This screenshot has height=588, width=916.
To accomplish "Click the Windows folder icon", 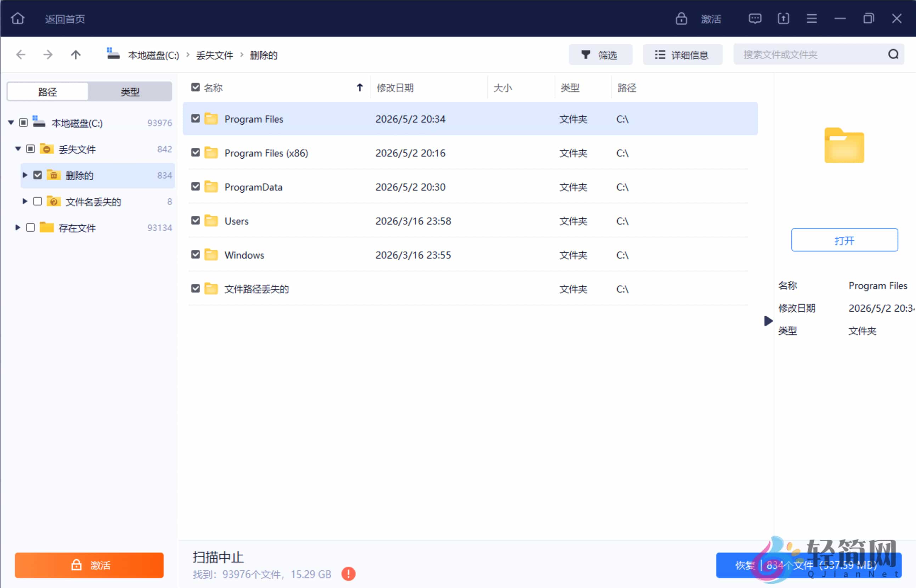I will coord(211,255).
